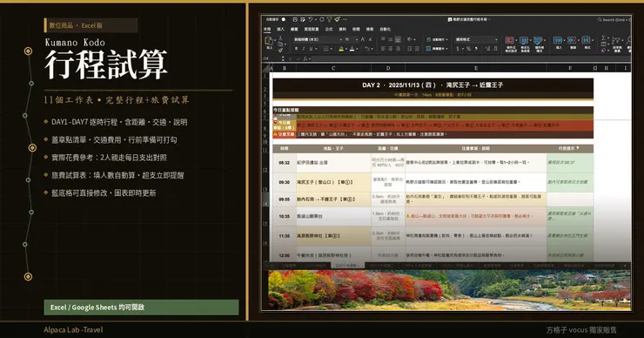Expand the Borders dropdown arrow
Image resolution: width=644 pixels, height=338 pixels.
pos(332,49)
